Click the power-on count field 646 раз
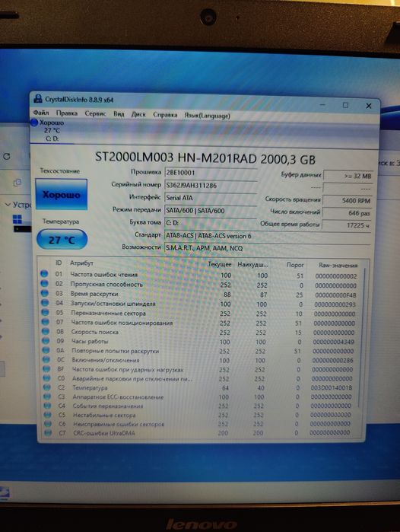The height and width of the screenshot is (532, 400). [347, 213]
